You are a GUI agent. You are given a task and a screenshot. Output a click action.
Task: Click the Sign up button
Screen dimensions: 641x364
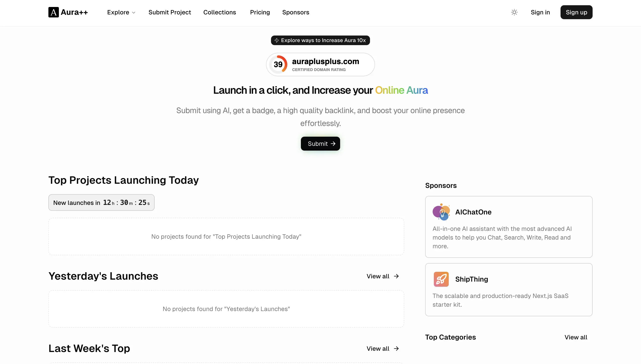coord(576,12)
